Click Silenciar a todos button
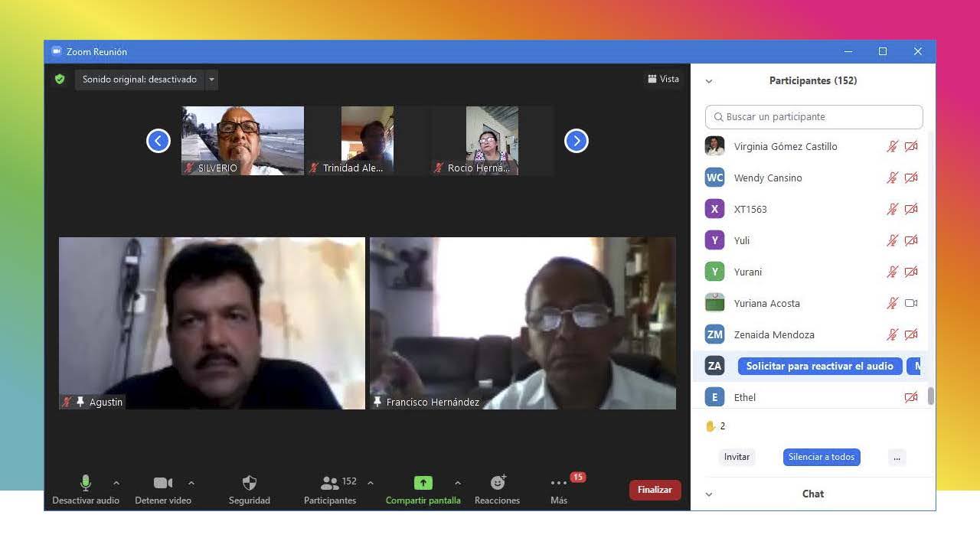This screenshot has height=551, width=980. (822, 457)
